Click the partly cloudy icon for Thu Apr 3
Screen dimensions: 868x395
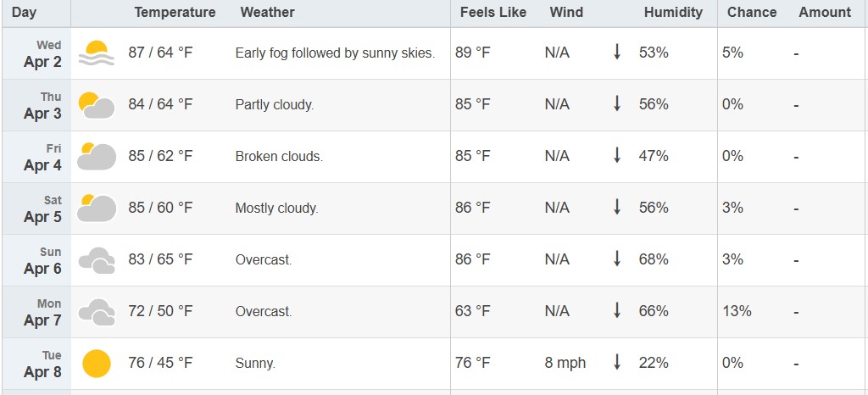pos(97,105)
